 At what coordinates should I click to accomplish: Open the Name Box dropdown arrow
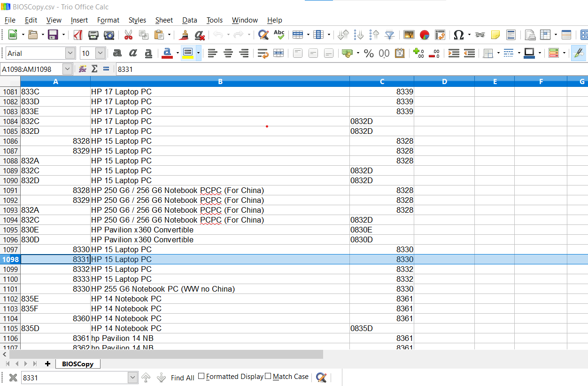pos(68,69)
